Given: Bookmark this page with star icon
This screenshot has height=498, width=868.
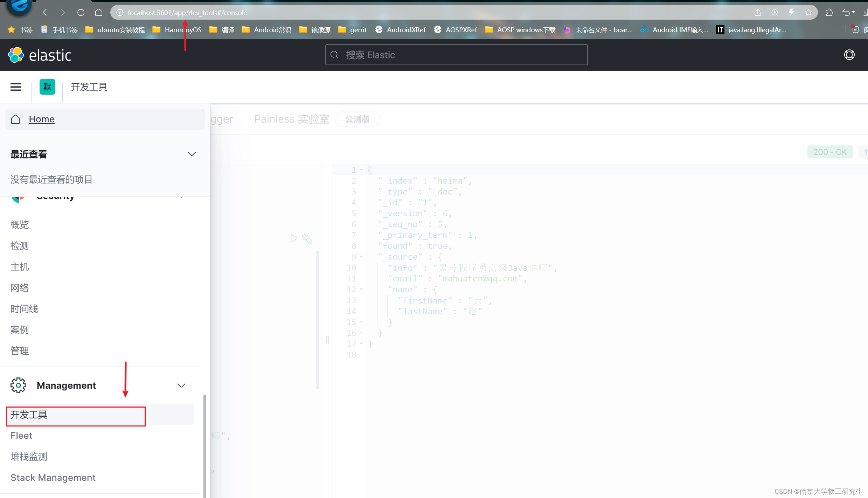Looking at the screenshot, I should tap(808, 13).
